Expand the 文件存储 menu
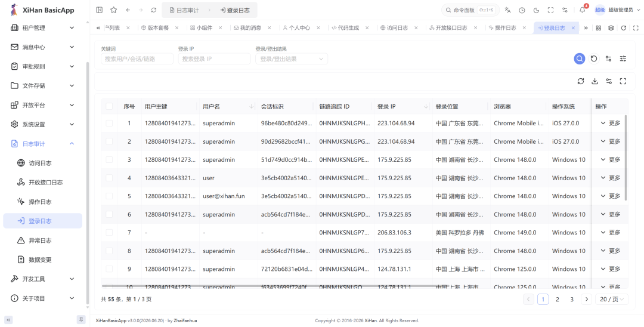This screenshot has height=327, width=644. click(x=43, y=85)
